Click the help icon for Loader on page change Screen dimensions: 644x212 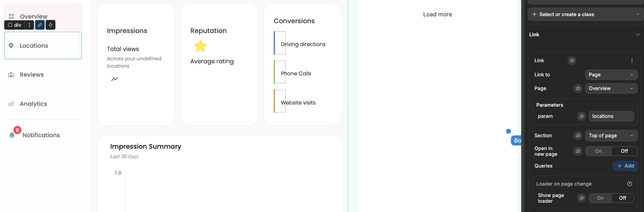pyautogui.click(x=630, y=184)
